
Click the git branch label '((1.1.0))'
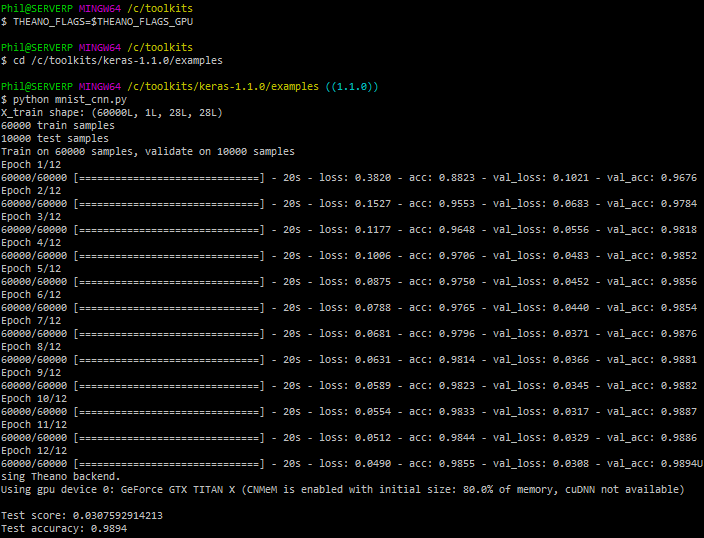point(352,86)
